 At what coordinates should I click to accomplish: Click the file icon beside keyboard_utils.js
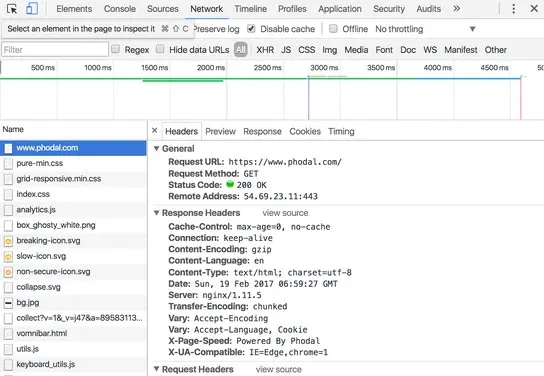click(x=8, y=365)
